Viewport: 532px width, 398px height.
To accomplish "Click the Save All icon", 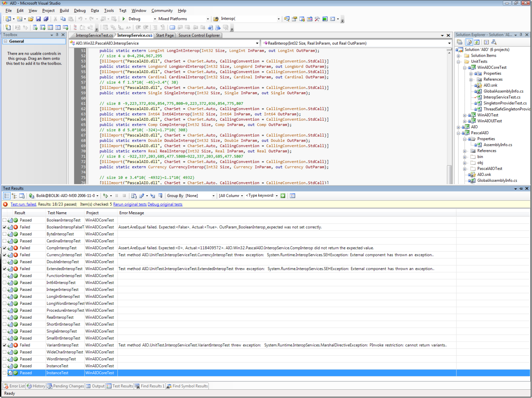I will (x=46, y=19).
